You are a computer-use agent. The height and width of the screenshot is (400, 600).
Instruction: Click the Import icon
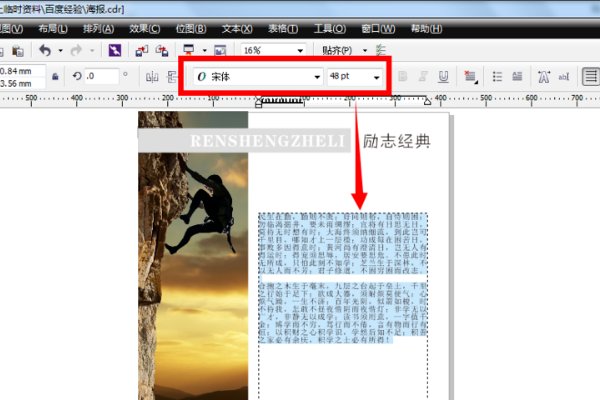click(x=142, y=51)
